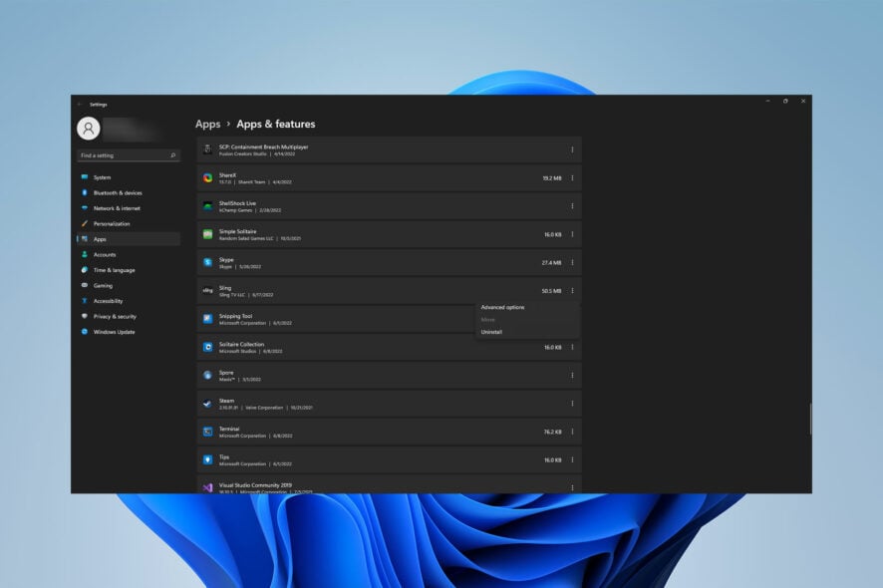Click the user profile avatar
The width and height of the screenshot is (883, 588).
coord(89,129)
